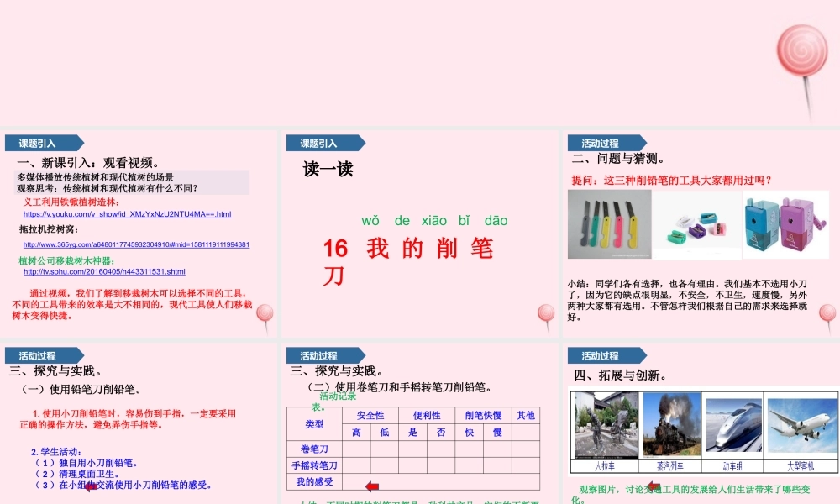Click the red paragraph starting 通过视频
This screenshot has width=840, height=504.
coord(132,304)
